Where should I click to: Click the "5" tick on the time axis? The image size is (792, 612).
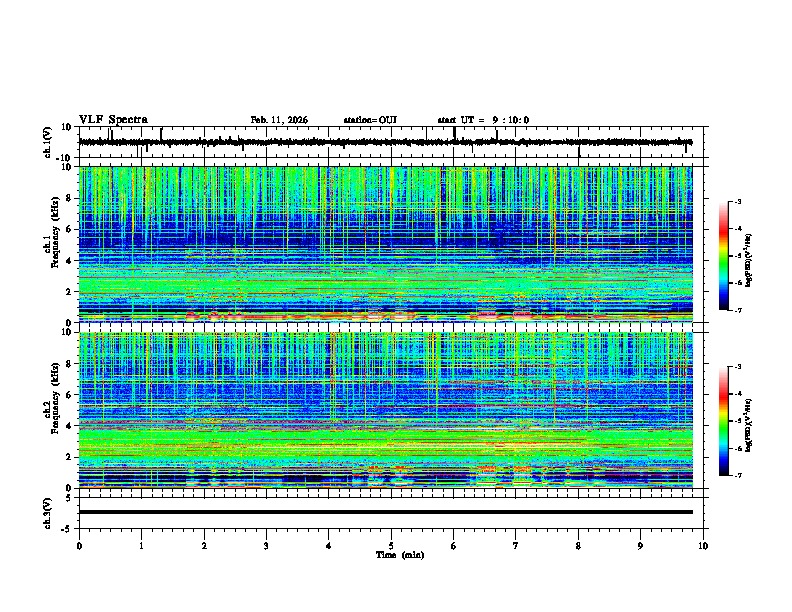[x=391, y=546]
